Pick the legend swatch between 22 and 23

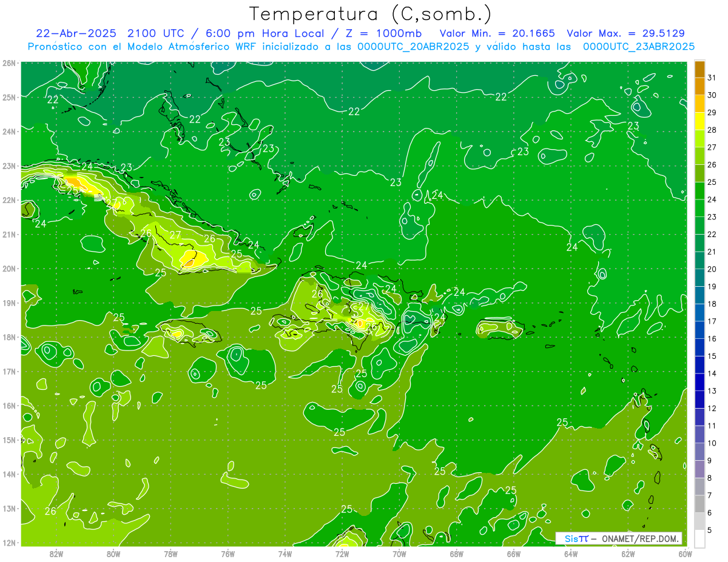click(699, 226)
